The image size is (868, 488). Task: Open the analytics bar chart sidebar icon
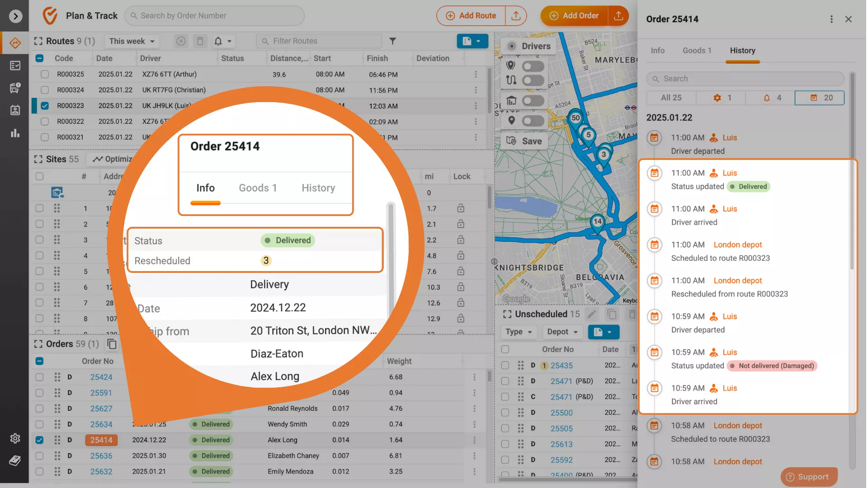(15, 133)
